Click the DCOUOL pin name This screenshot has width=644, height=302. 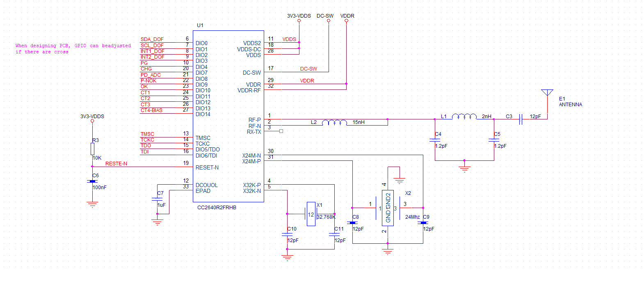click(207, 185)
